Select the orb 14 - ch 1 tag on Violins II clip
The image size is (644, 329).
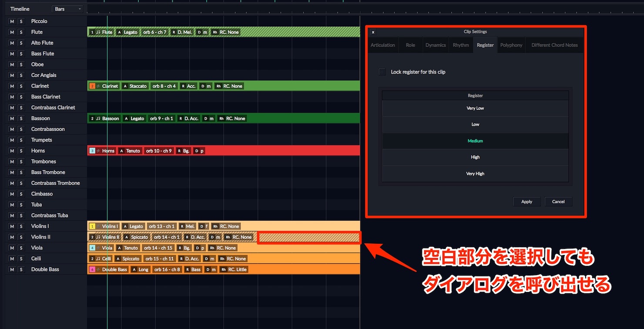[166, 237]
